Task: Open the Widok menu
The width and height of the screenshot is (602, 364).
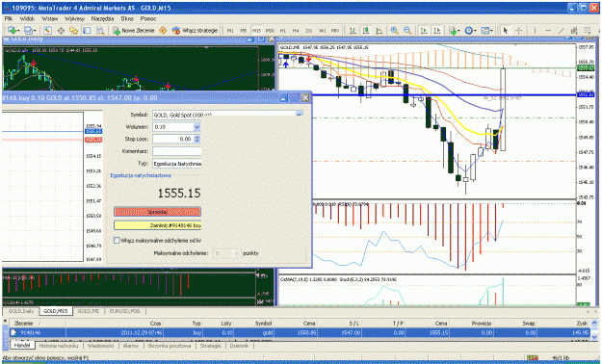Action: coord(27,18)
